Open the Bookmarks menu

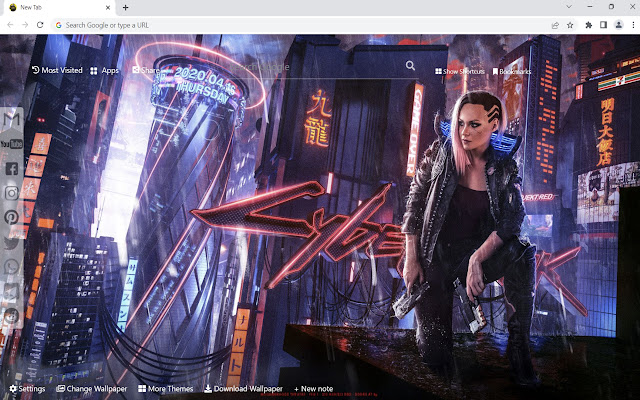click(x=512, y=71)
